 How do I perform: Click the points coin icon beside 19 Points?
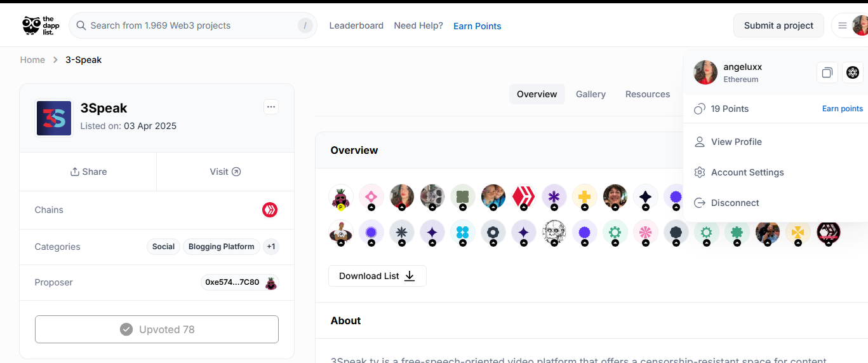(x=700, y=109)
